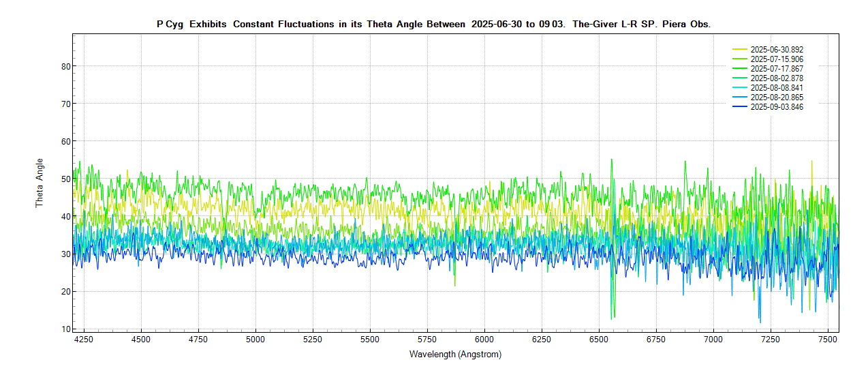Click the 6500 tick on the wavelength axis
The image size is (868, 375).
click(599, 339)
